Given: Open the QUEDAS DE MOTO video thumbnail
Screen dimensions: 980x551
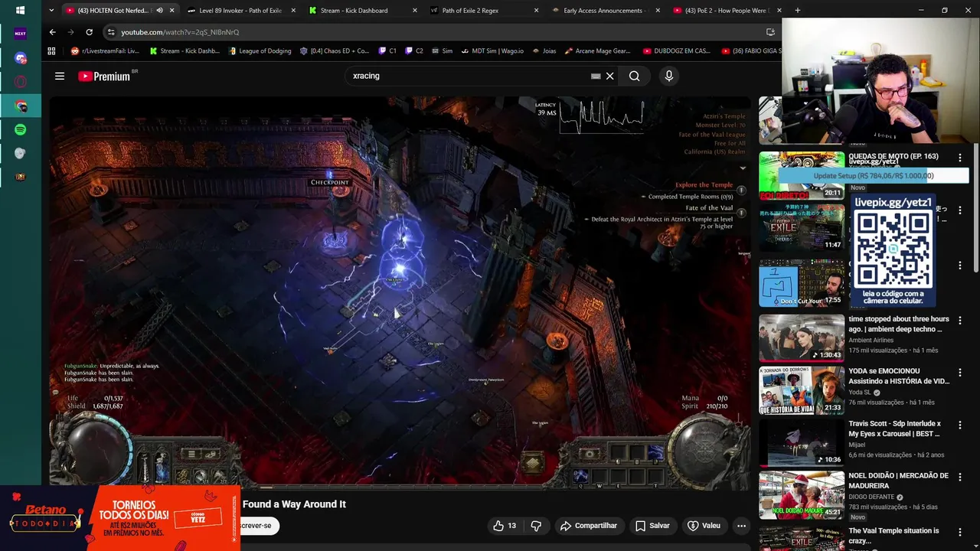Looking at the screenshot, I should [802, 175].
